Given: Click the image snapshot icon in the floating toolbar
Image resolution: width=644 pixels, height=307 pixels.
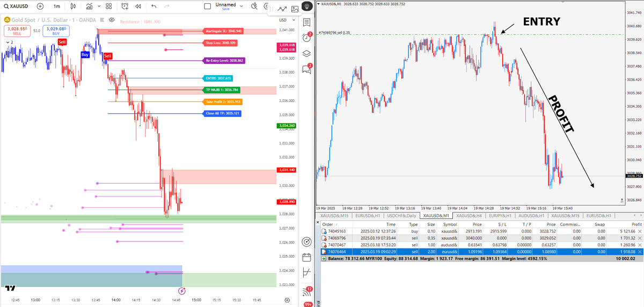Looking at the screenshot, I should pyautogui.click(x=295, y=9).
